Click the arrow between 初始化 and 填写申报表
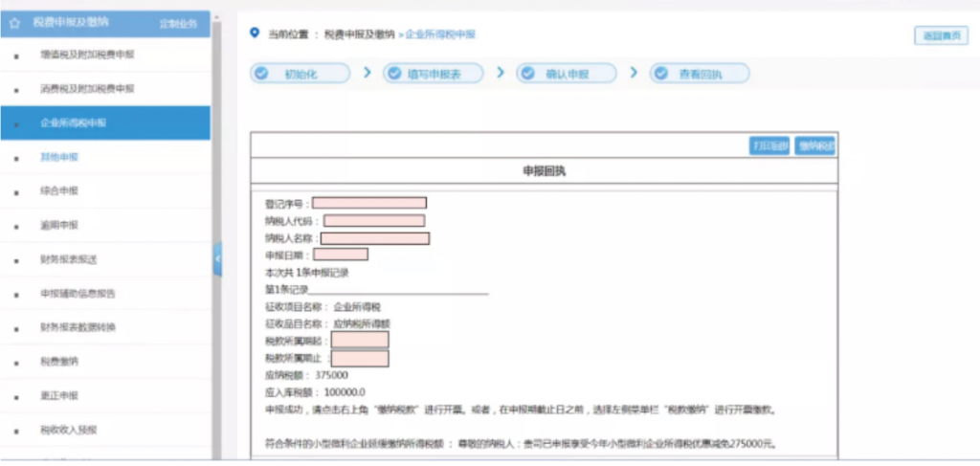The height and width of the screenshot is (466, 980). 367,74
